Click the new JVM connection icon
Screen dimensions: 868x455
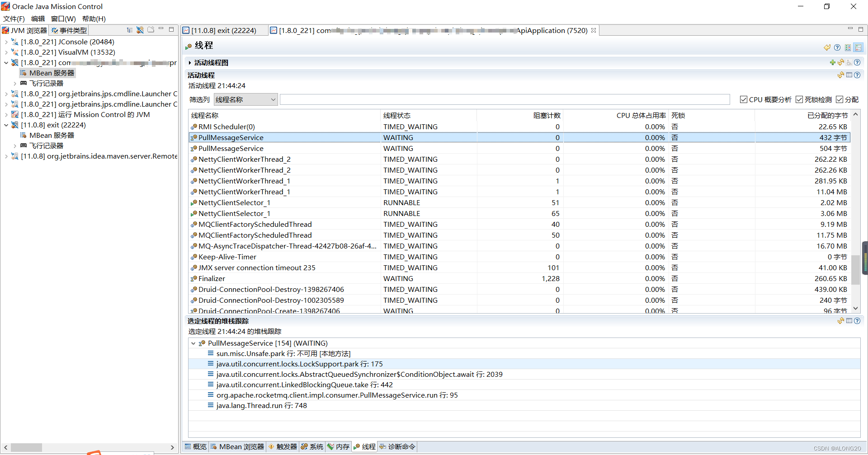click(x=140, y=30)
